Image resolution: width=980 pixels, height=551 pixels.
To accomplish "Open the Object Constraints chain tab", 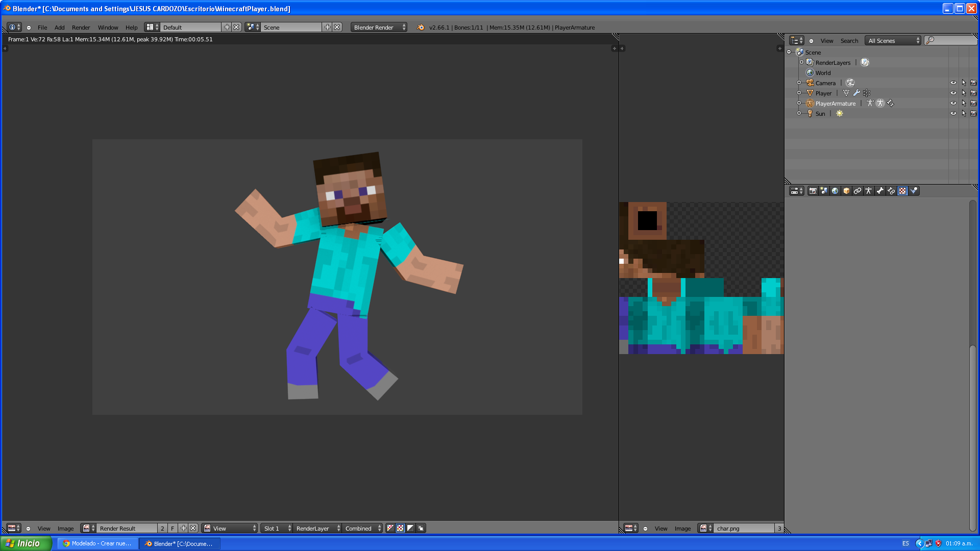I will tap(857, 191).
